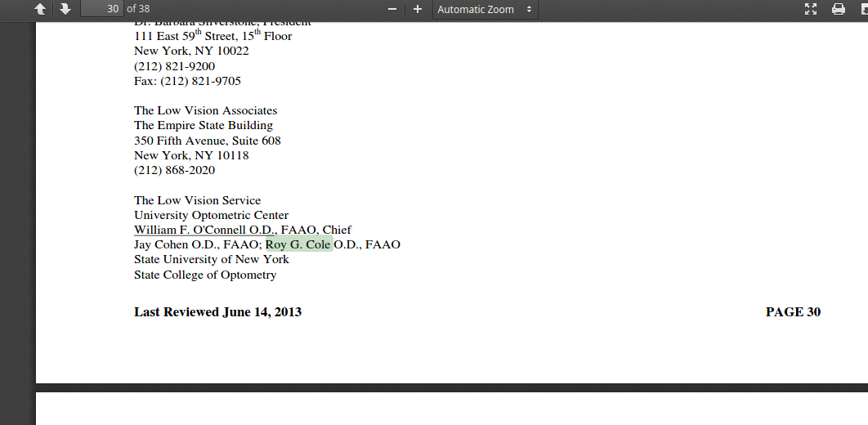The width and height of the screenshot is (868, 425).
Task: Zoom in with the plus button
Action: 418,9
